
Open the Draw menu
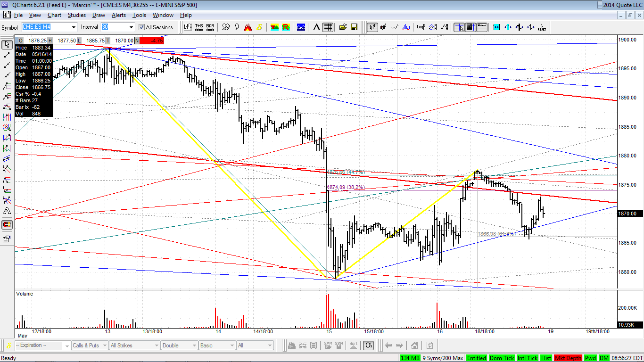click(99, 15)
